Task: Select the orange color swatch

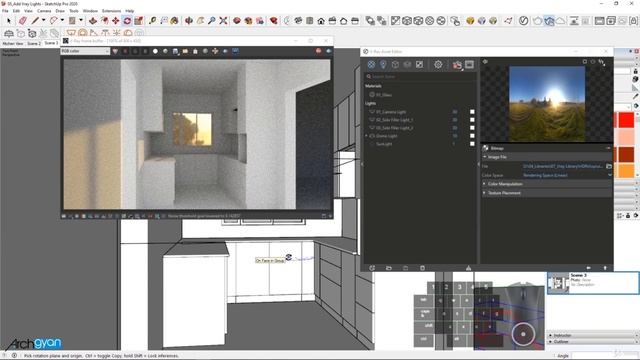Action: 626,171
